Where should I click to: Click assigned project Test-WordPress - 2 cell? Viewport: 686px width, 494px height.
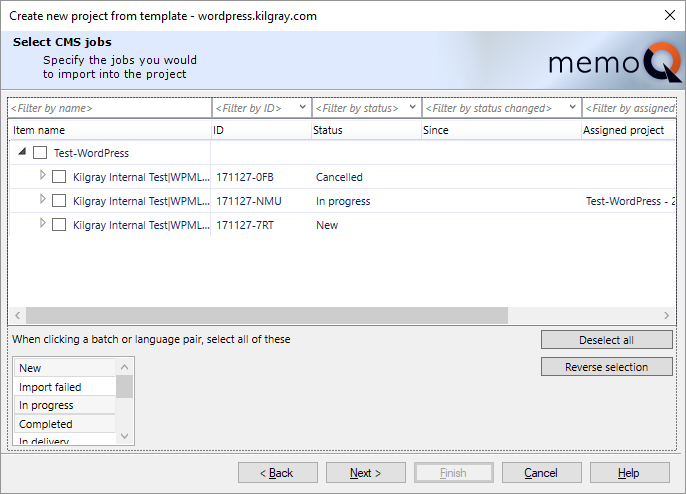630,201
